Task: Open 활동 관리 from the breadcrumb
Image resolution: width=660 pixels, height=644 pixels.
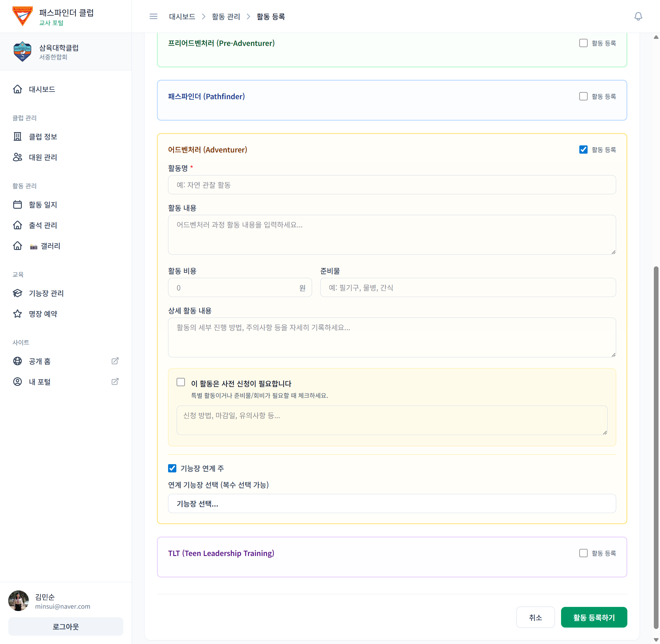Action: coord(226,16)
